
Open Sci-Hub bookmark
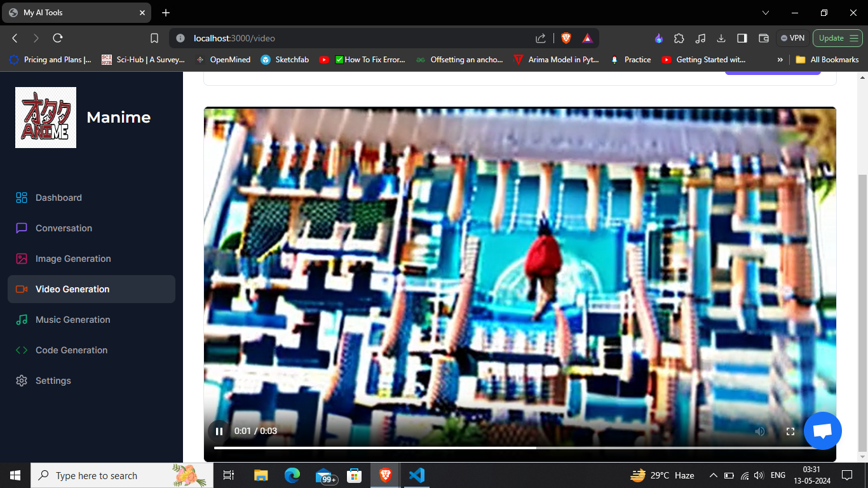pyautogui.click(x=143, y=60)
